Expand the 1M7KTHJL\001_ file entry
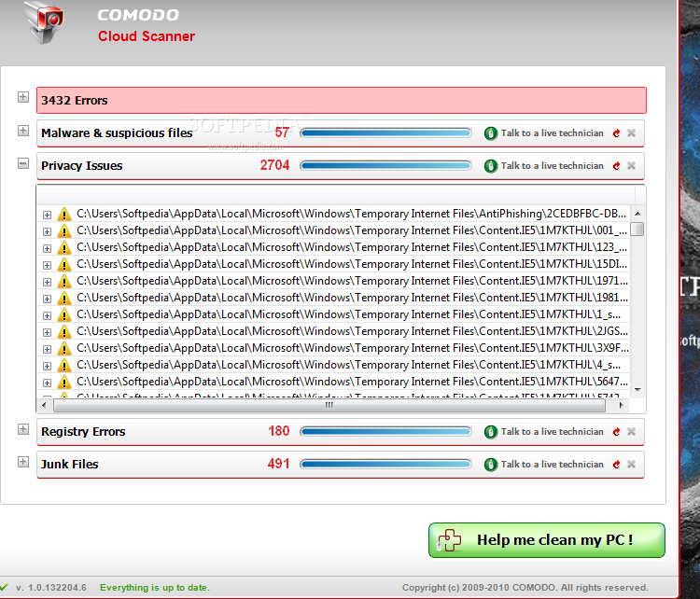Screen dimensions: 700x599 [47, 231]
